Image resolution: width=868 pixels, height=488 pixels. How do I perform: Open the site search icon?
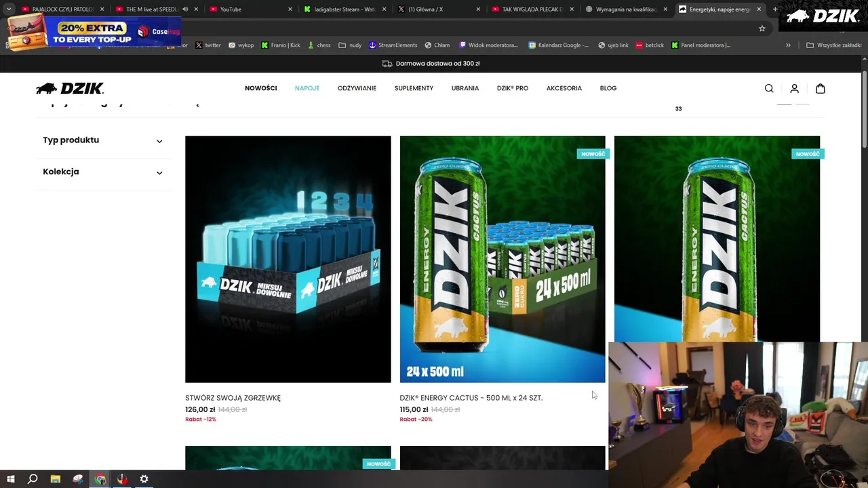tap(769, 88)
